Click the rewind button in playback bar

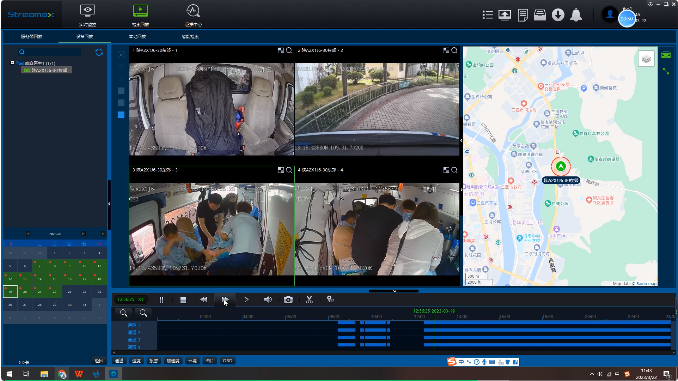(x=204, y=300)
